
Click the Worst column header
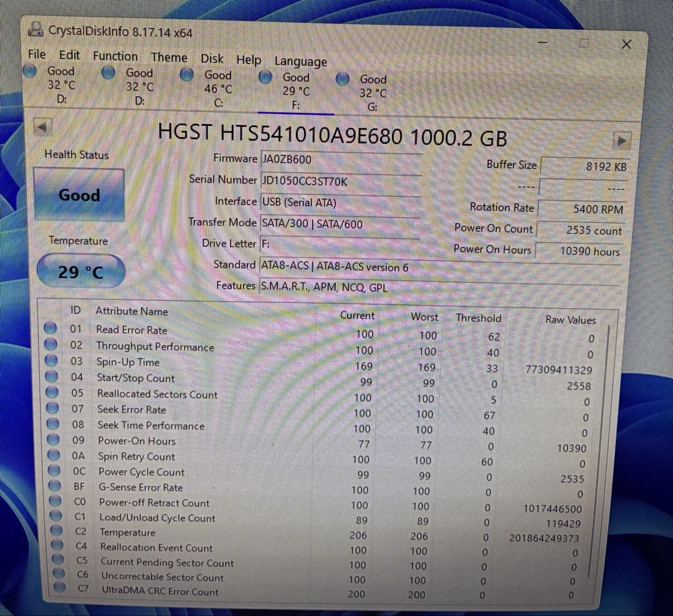[424, 317]
